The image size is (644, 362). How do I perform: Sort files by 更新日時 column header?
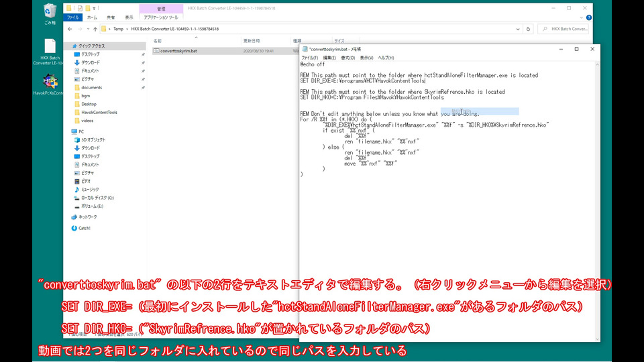(x=252, y=41)
